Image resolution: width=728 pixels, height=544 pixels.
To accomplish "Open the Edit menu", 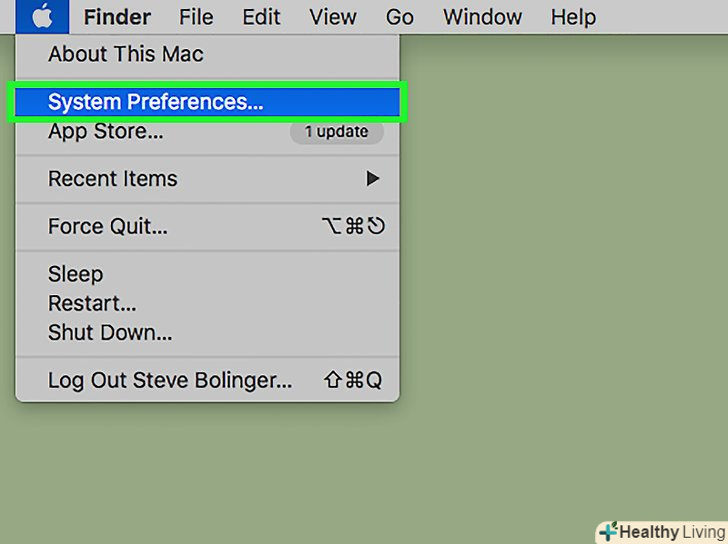I will [x=260, y=17].
